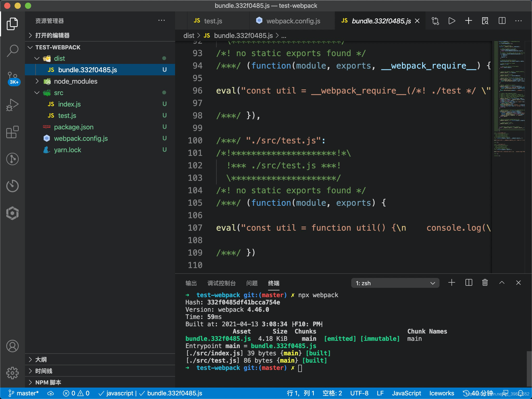Expand the 打开的编辑器 section
This screenshot has width=532, height=399.
point(100,35)
